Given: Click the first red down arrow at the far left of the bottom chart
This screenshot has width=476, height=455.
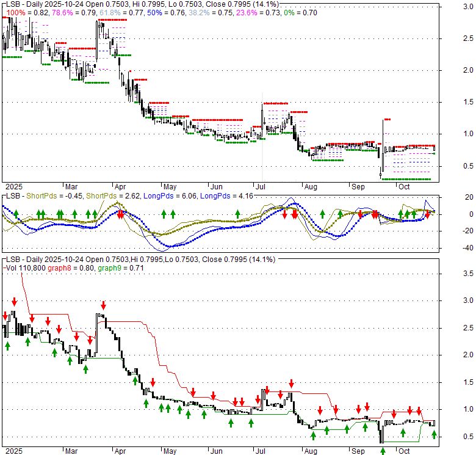Looking at the screenshot, I should point(5,316).
